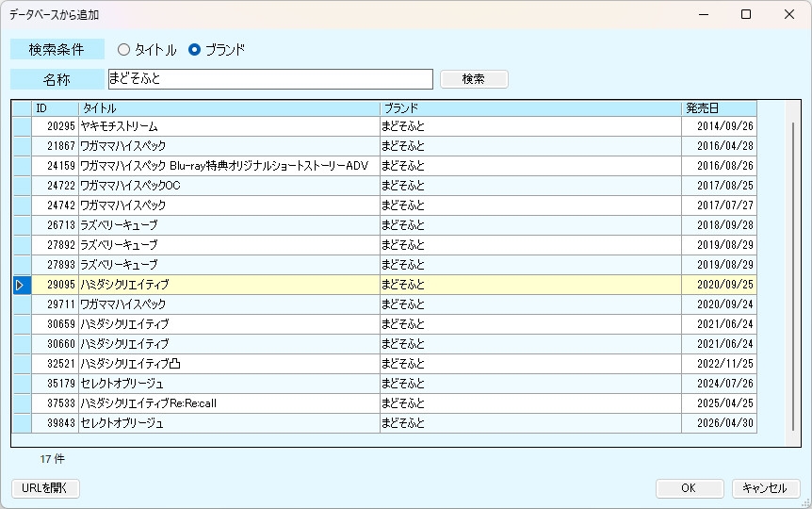812x509 pixels.
Task: Click the current-row arrow indicator icon
Action: click(21, 285)
